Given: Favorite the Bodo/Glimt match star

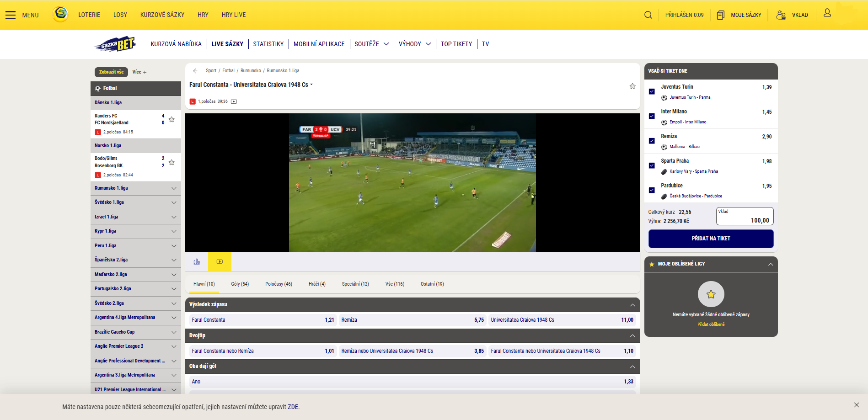Looking at the screenshot, I should click(x=171, y=162).
